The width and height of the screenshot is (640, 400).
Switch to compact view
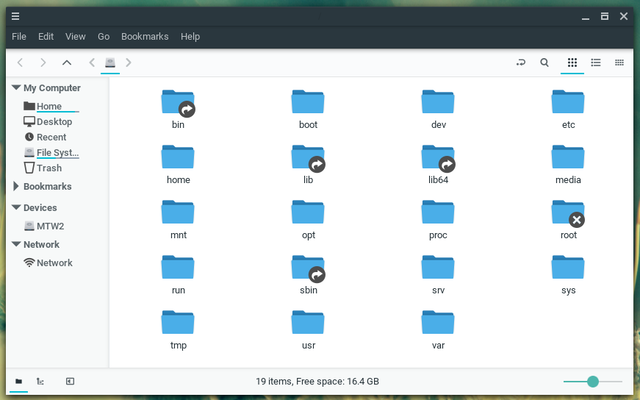point(619,62)
